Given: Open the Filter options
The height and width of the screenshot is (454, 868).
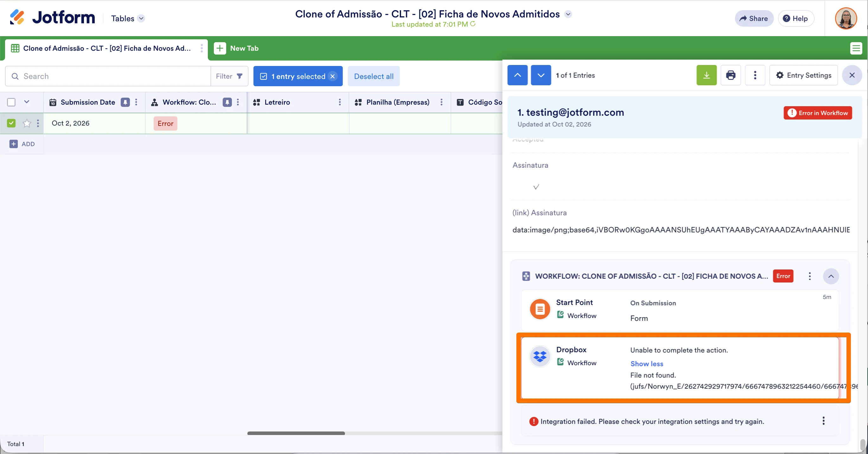Looking at the screenshot, I should 229,76.
